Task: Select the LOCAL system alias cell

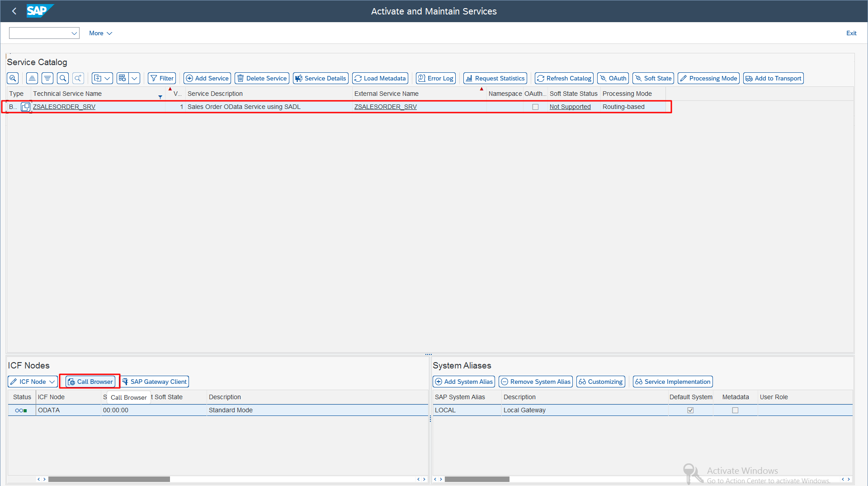Action: click(x=467, y=411)
